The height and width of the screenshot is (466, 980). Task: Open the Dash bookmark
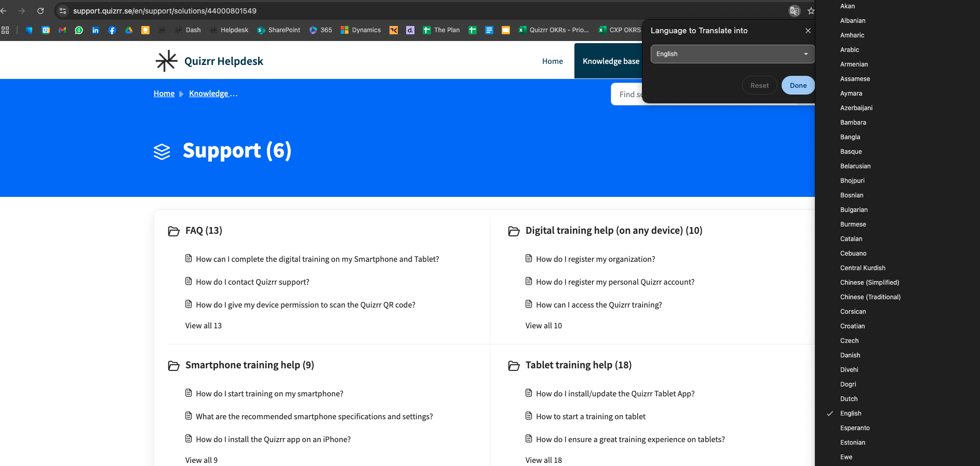pos(188,30)
